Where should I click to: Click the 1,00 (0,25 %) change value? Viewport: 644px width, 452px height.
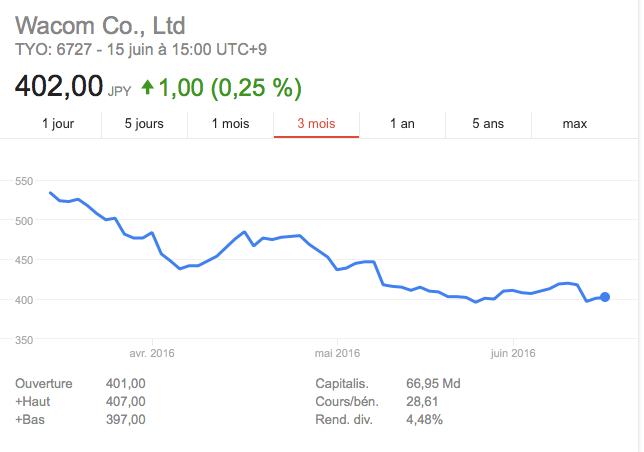[x=230, y=87]
